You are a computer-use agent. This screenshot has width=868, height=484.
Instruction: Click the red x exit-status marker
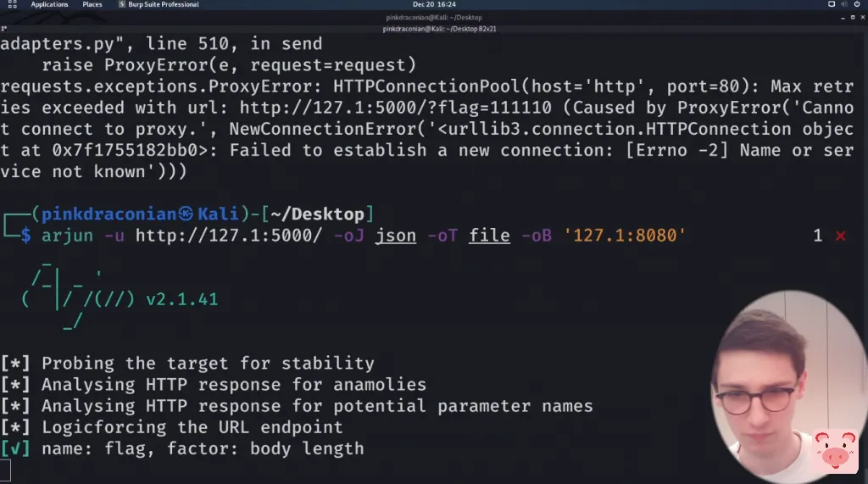(x=840, y=236)
